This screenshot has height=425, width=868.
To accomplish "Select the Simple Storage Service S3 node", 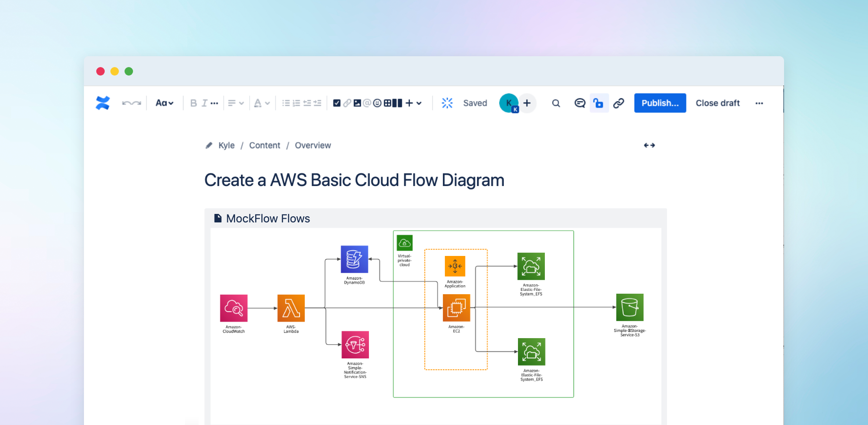I will 630,307.
